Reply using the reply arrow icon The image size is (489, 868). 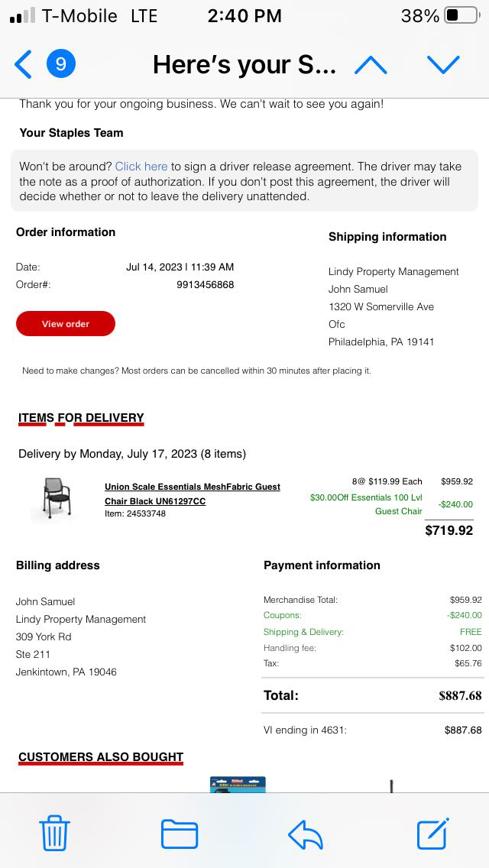[306, 834]
